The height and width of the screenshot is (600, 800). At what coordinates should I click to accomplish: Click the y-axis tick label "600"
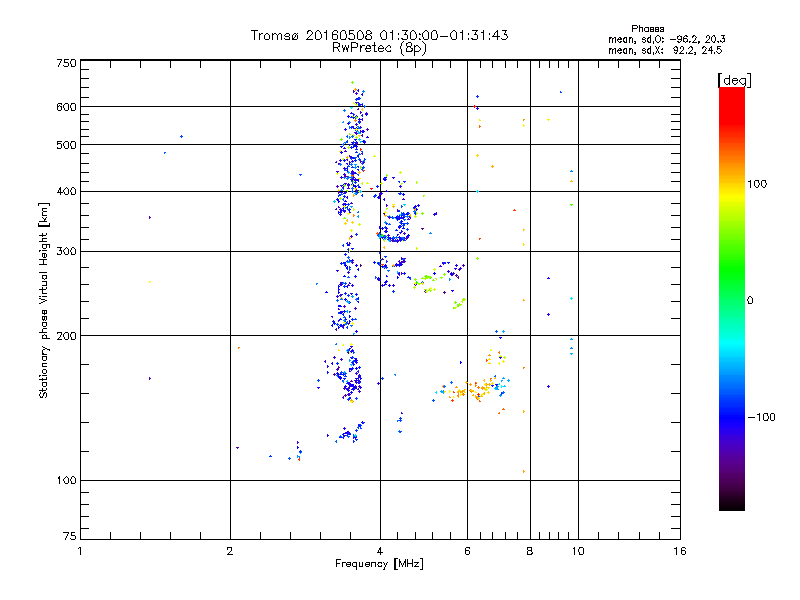pyautogui.click(x=66, y=107)
